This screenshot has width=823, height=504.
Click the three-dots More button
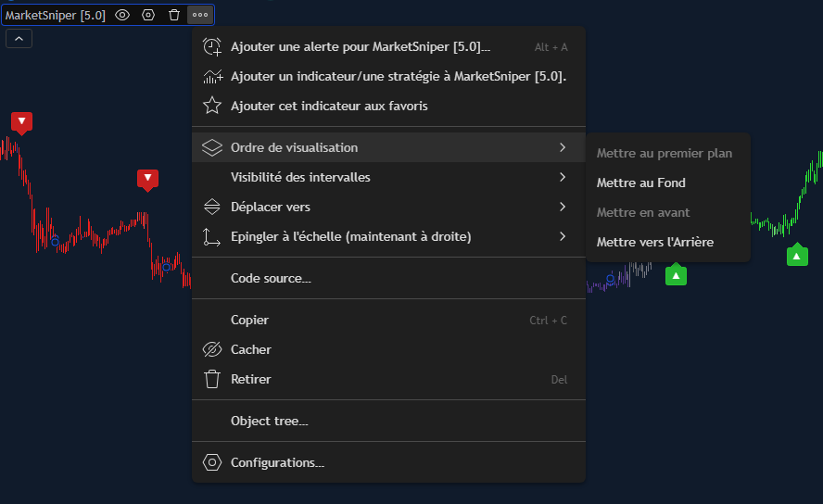coord(200,15)
